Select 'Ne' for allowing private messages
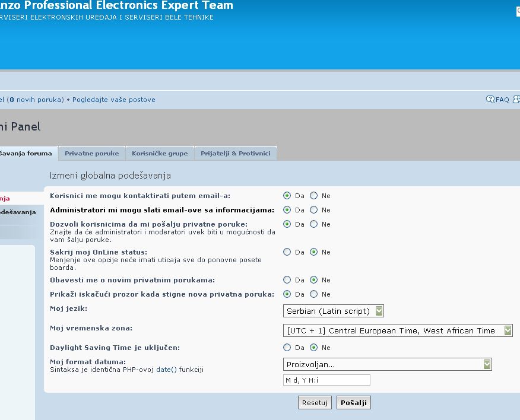This screenshot has width=520, height=420. pyautogui.click(x=314, y=224)
